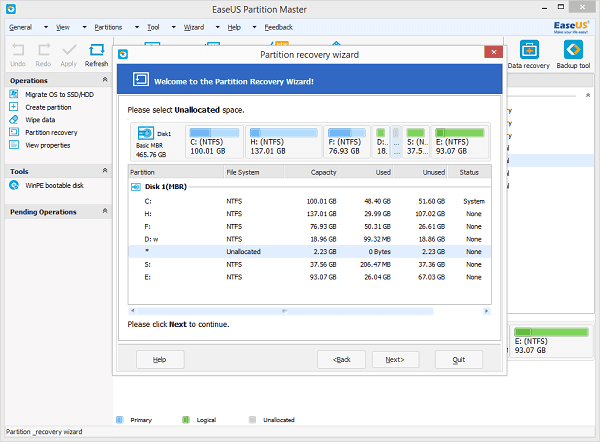Click the Quit button
This screenshot has height=442, width=600.
(459, 359)
